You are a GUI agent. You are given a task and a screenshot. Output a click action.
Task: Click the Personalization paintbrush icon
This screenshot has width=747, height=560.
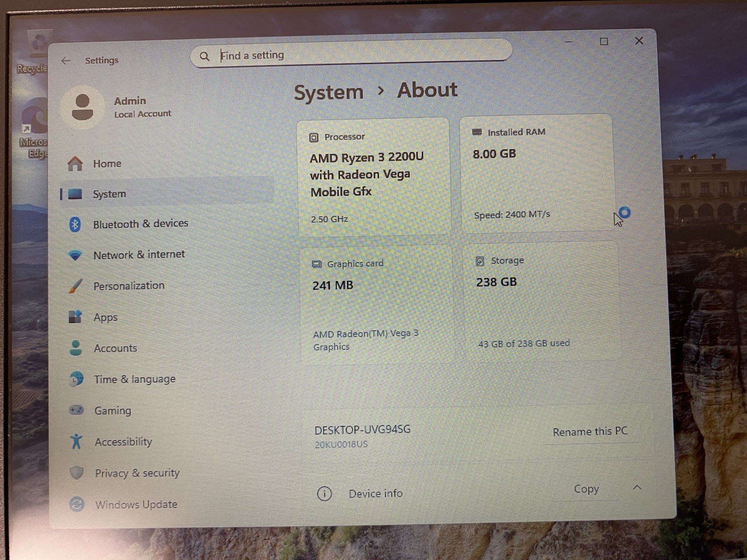pyautogui.click(x=75, y=286)
